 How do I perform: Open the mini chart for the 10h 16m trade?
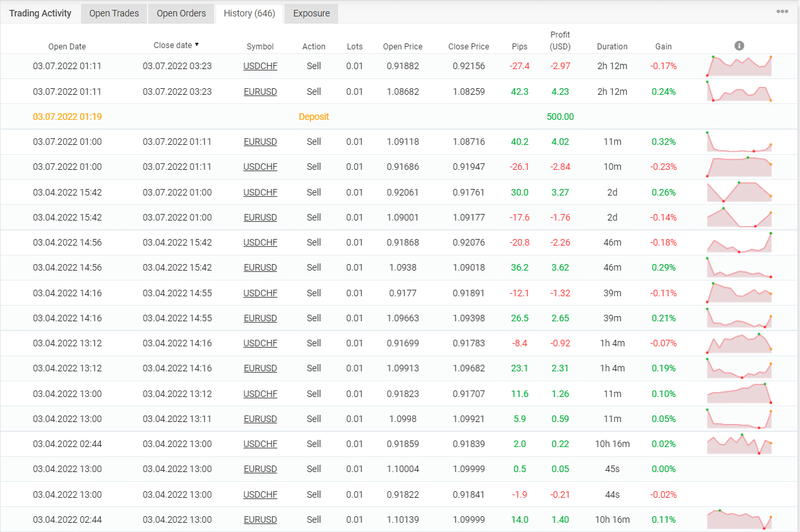[739, 444]
